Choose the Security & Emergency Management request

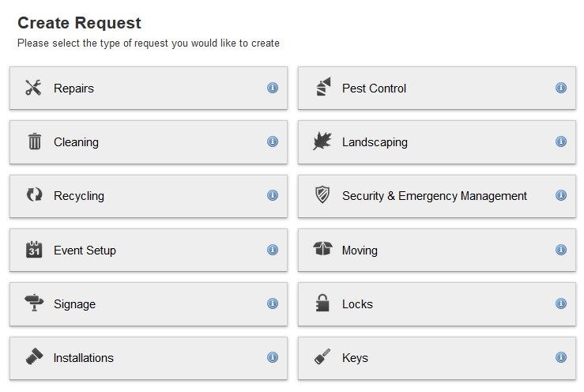(x=434, y=196)
